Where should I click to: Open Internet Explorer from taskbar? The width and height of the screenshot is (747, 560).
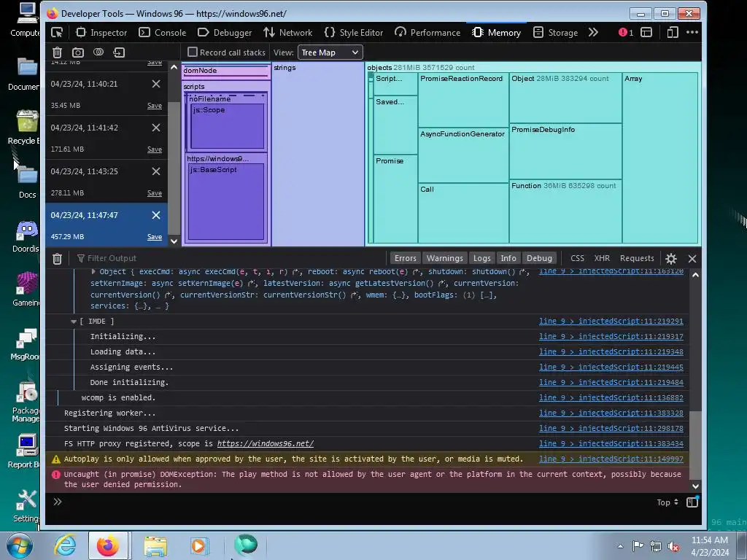coord(65,545)
